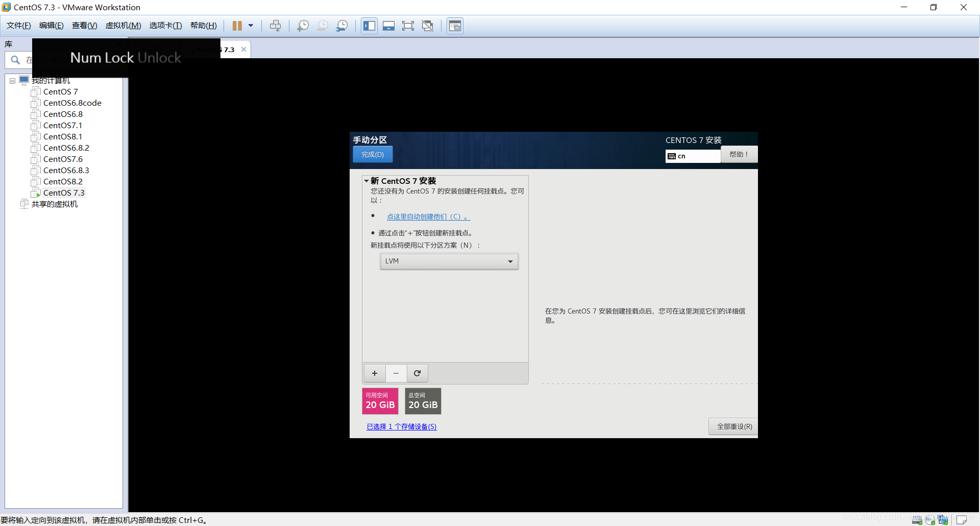The image size is (980, 526).
Task: Select CentOS7.1 virtual machine
Action: [62, 126]
